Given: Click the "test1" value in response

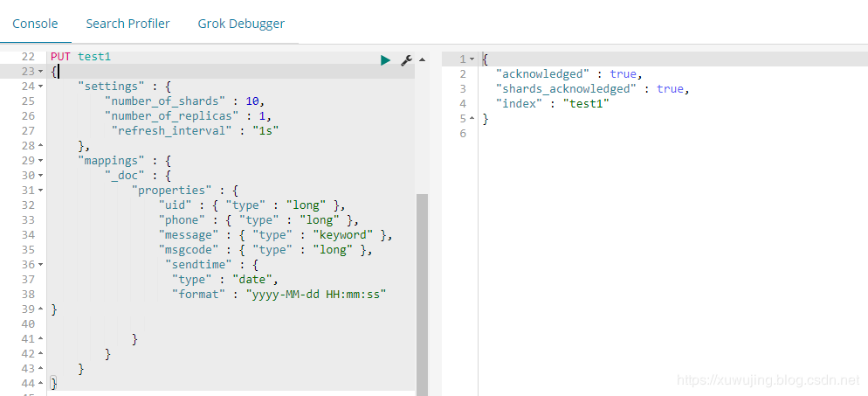Looking at the screenshot, I should [586, 104].
